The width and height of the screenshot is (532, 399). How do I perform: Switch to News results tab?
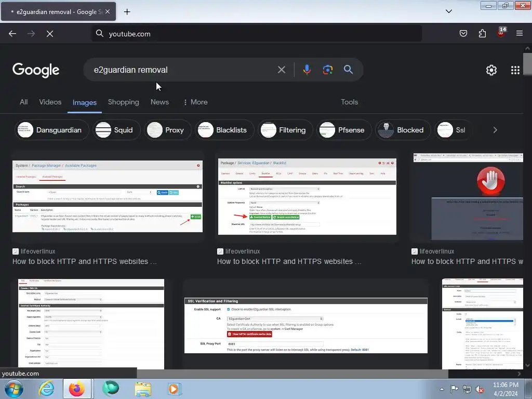coord(159,102)
